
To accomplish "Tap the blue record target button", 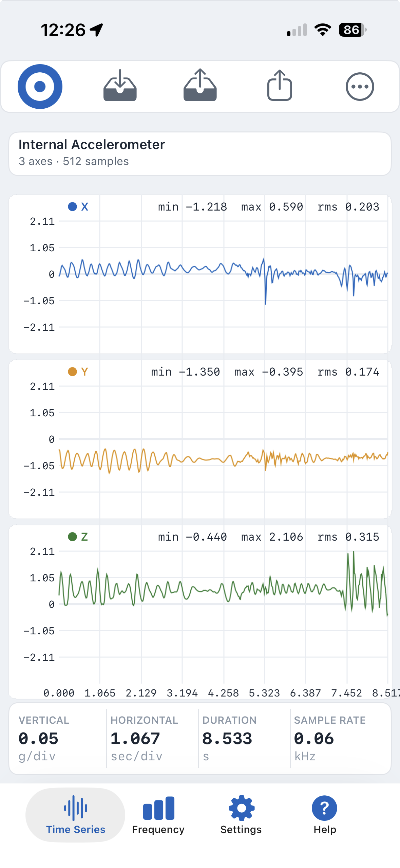I will pyautogui.click(x=40, y=87).
